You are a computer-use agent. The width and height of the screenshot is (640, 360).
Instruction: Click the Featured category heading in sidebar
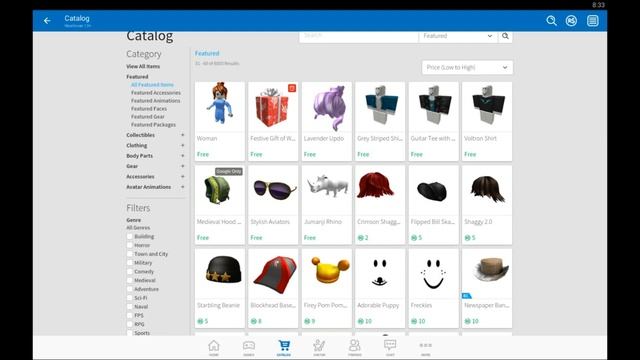[137, 77]
